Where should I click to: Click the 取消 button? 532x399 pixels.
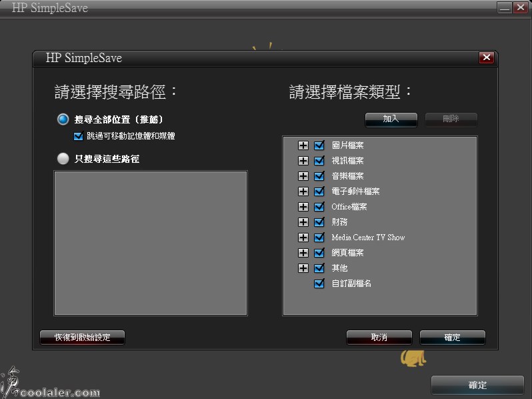coord(379,338)
